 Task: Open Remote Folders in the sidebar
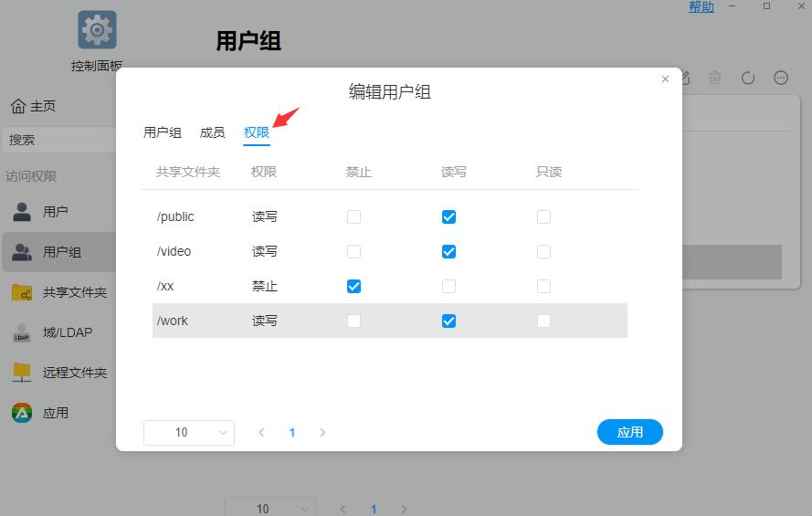coord(58,373)
